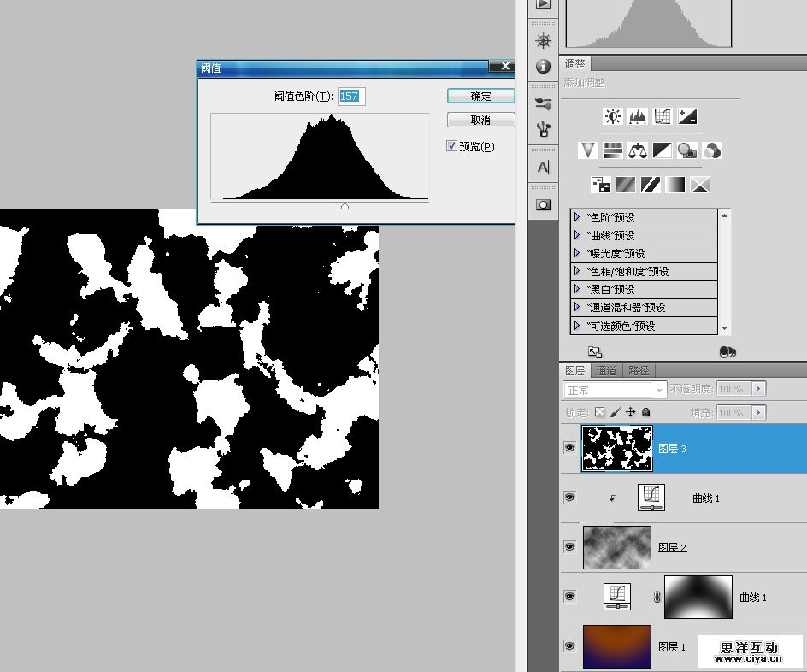Open the Info panel icon
The height and width of the screenshot is (672, 807).
[x=543, y=67]
